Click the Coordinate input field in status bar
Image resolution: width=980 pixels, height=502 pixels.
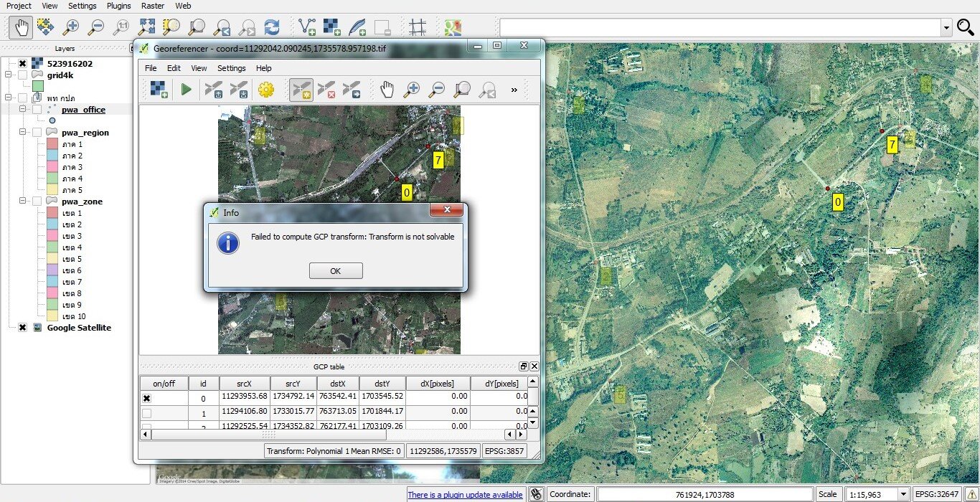click(705, 494)
